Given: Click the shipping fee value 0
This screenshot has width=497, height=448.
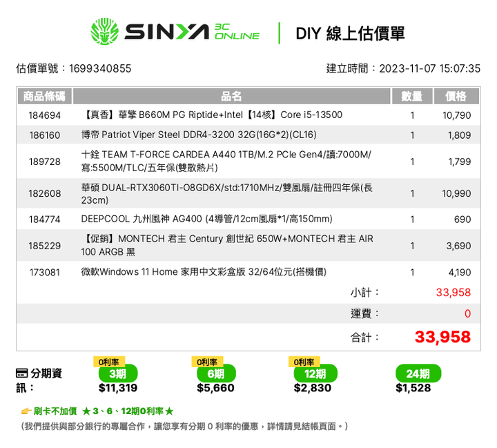Looking at the screenshot, I should (468, 313).
